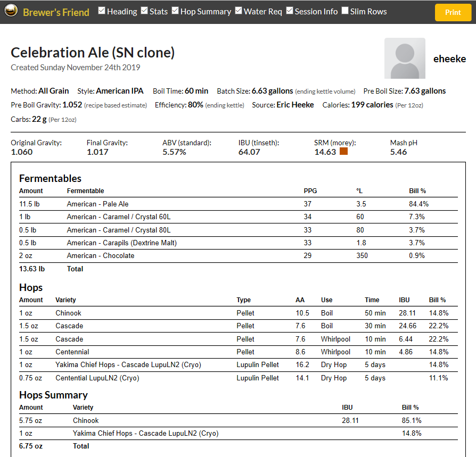
Task: Click the Brewer's Friend beer mug logo
Action: 11,11
